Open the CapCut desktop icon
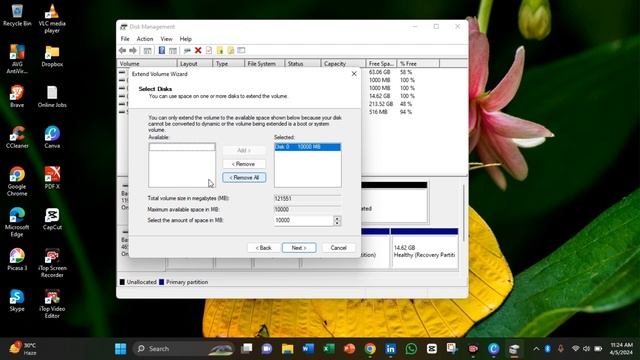640x360 pixels. pyautogui.click(x=52, y=219)
